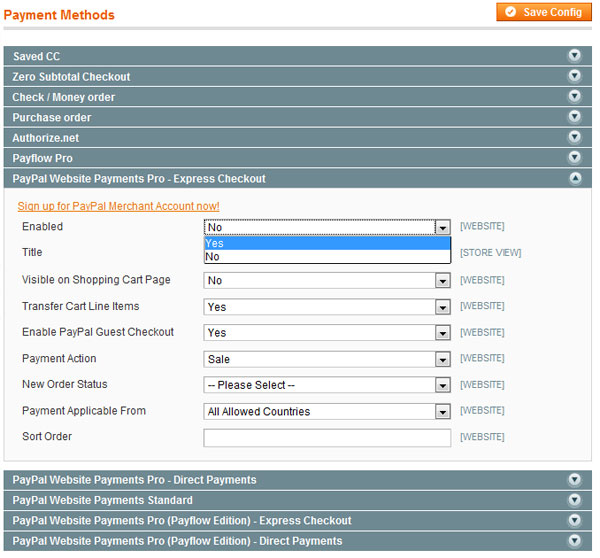Click the Sort Order label
600x558 pixels.
47,436
